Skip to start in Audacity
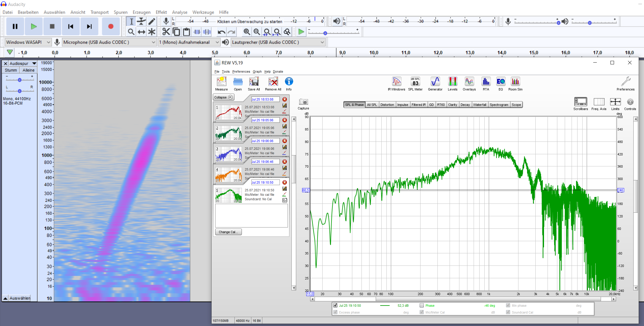Screen dimensions: 644x326 point(71,26)
